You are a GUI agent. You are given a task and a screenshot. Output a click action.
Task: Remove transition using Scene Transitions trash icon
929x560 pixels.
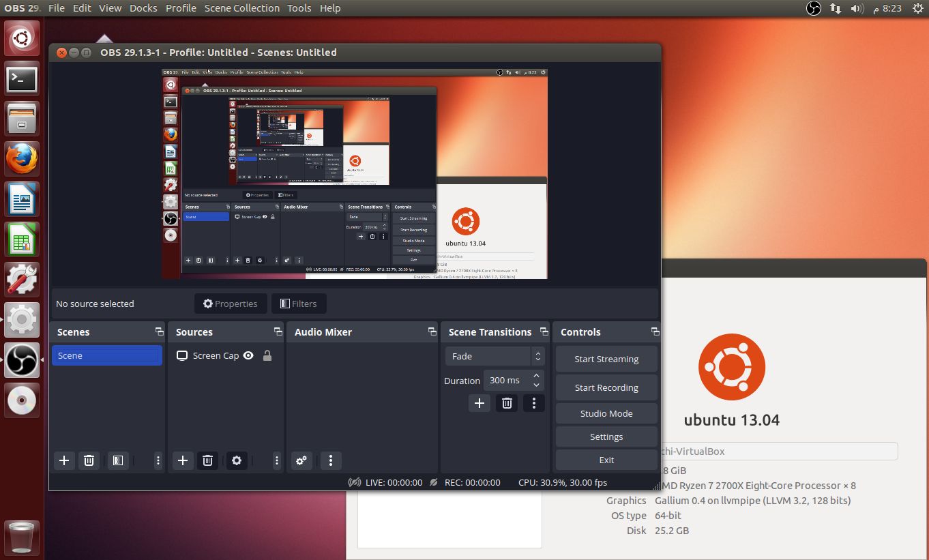coord(507,403)
